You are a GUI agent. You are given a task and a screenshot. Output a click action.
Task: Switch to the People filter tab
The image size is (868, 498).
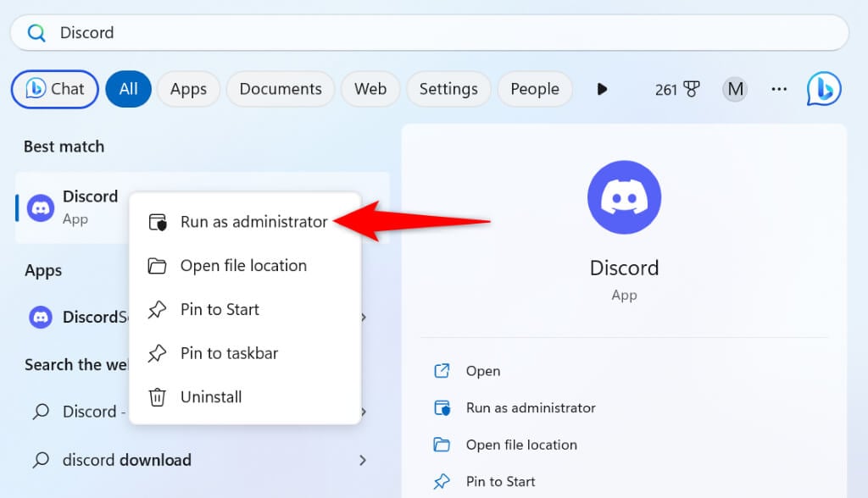pyautogui.click(x=535, y=89)
